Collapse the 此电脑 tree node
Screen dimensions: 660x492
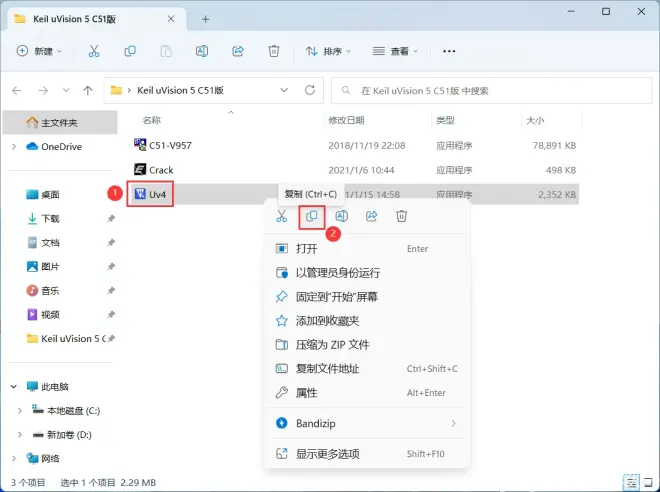[x=14, y=386]
